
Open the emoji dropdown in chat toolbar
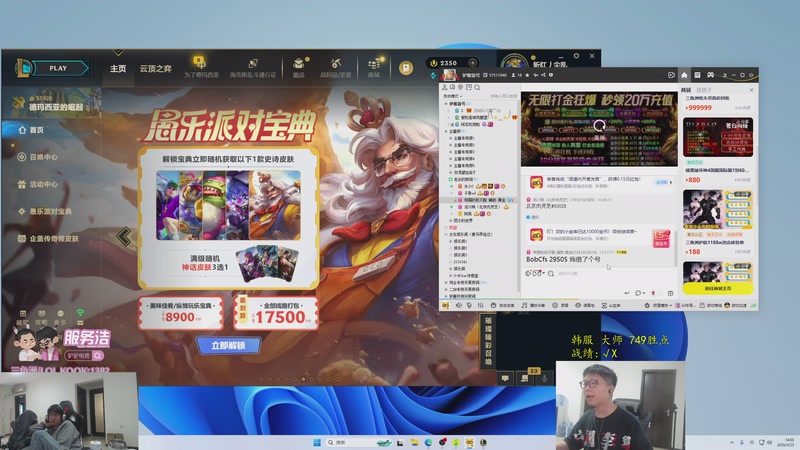[538, 273]
